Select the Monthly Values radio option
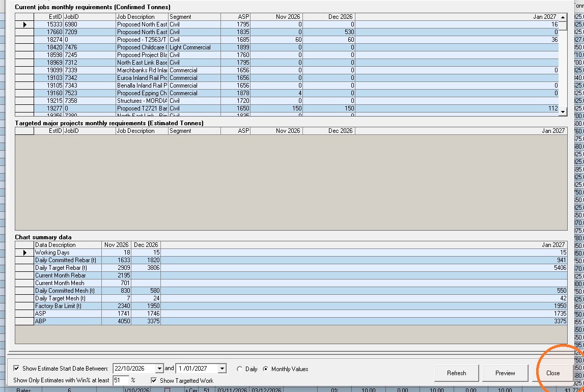 [x=265, y=369]
